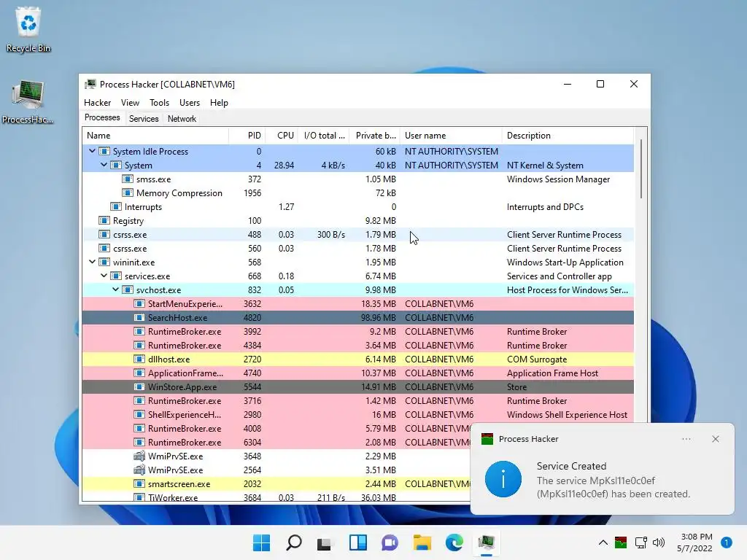Image resolution: width=747 pixels, height=560 pixels.
Task: Open notification options three-dot menu
Action: click(x=686, y=439)
